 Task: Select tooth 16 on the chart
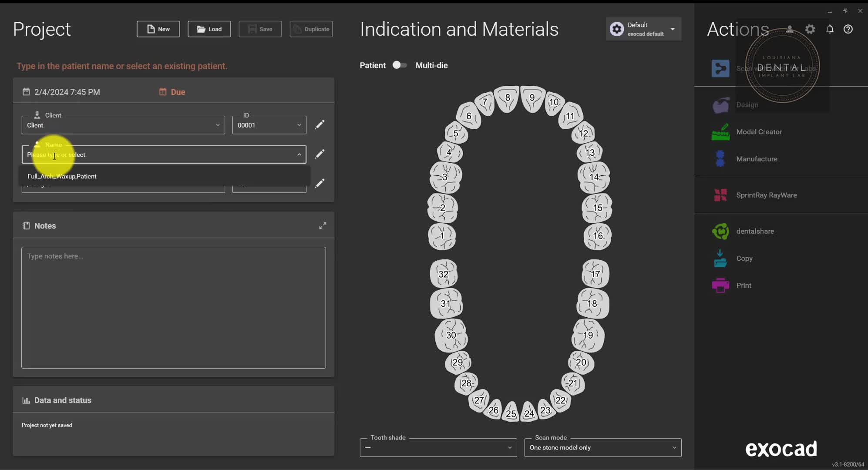(598, 236)
